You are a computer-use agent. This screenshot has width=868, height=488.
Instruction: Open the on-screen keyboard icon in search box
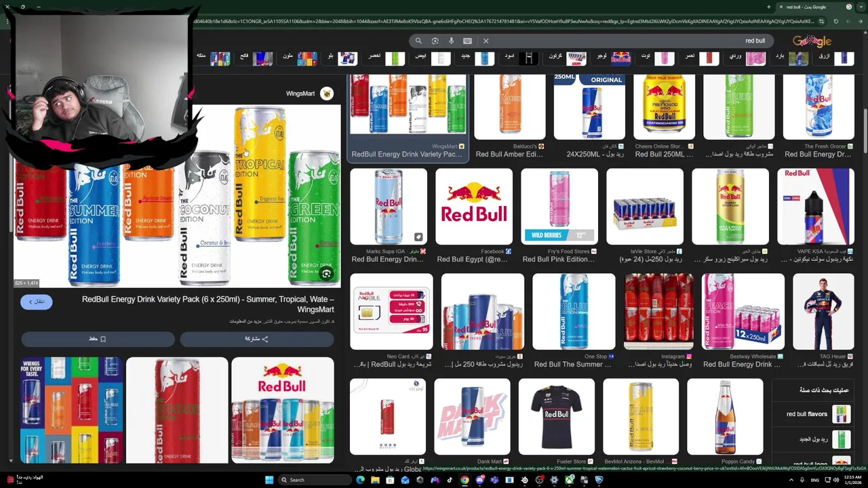tap(467, 41)
